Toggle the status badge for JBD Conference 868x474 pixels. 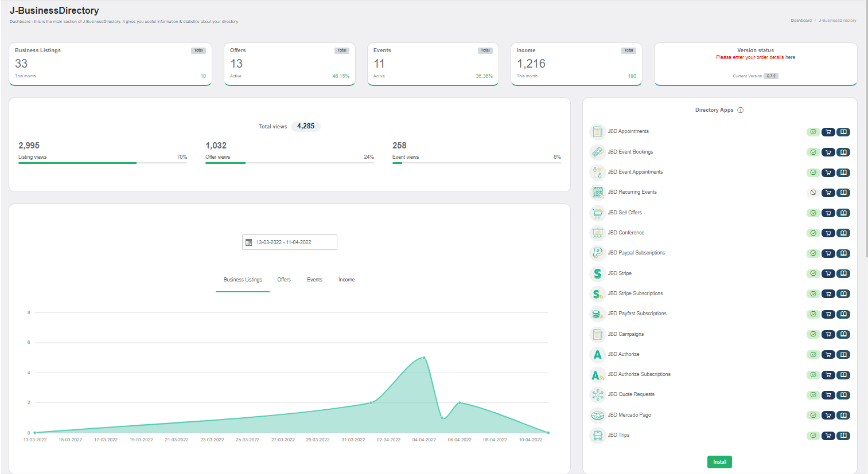click(x=813, y=233)
